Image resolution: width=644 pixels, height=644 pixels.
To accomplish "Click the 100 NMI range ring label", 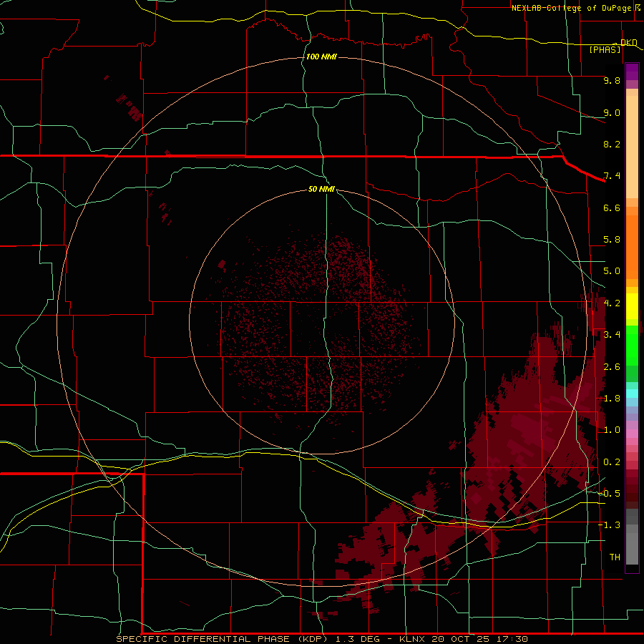I will 321,57.
